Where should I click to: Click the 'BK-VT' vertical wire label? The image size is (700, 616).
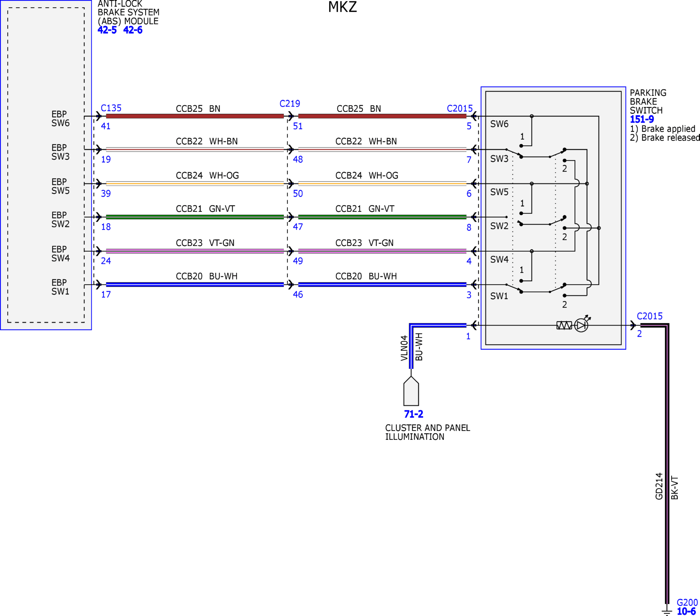click(x=674, y=488)
